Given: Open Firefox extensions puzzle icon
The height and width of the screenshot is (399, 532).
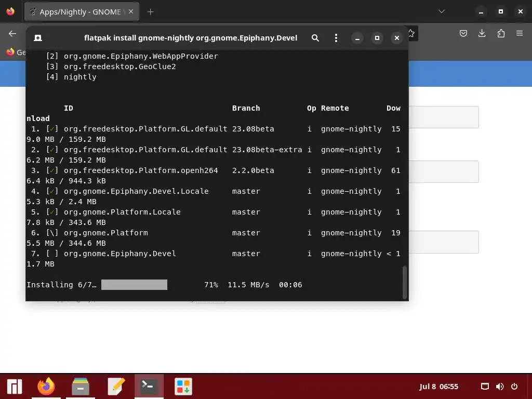Looking at the screenshot, I should (x=501, y=33).
